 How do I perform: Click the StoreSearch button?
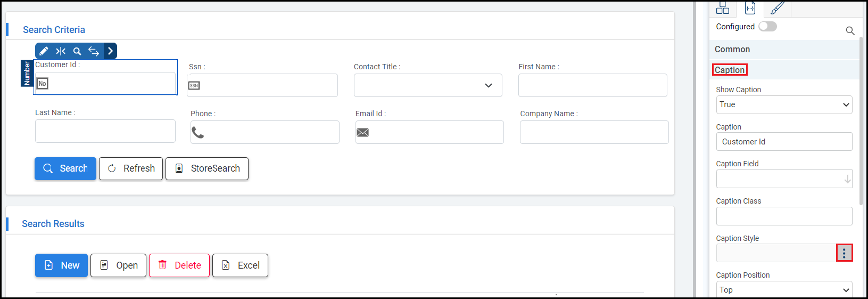click(x=207, y=168)
